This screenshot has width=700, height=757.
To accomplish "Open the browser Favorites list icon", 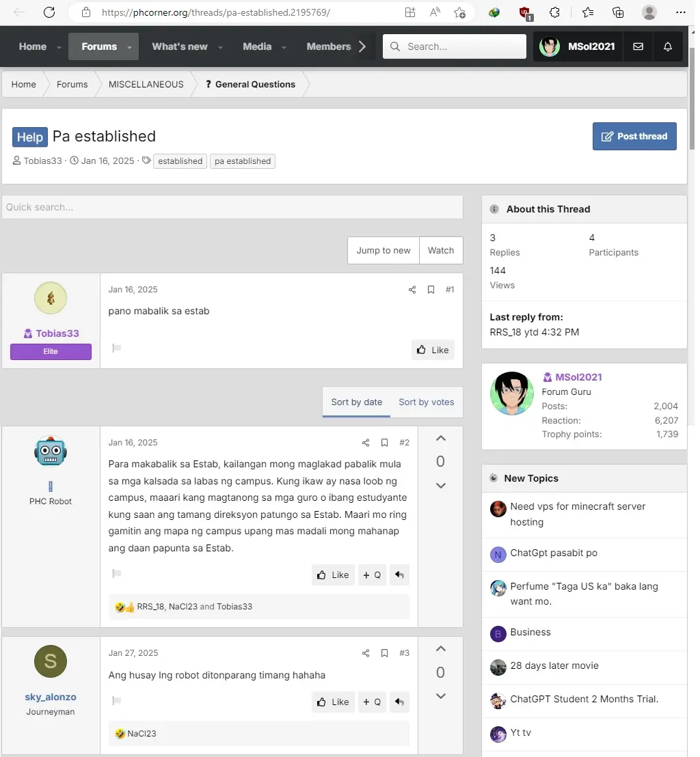I will pos(587,12).
